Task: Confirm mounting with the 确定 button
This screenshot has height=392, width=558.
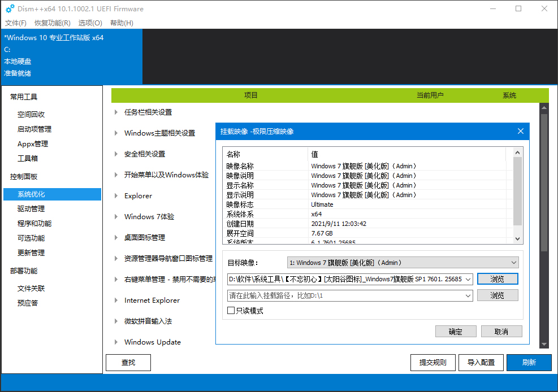Action: tap(456, 331)
